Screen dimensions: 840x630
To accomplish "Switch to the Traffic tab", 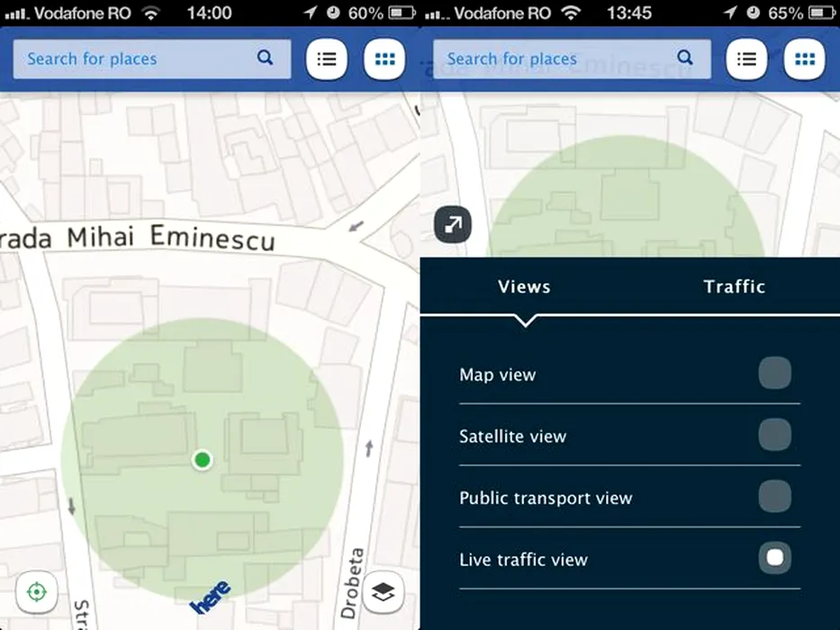I will click(x=734, y=287).
